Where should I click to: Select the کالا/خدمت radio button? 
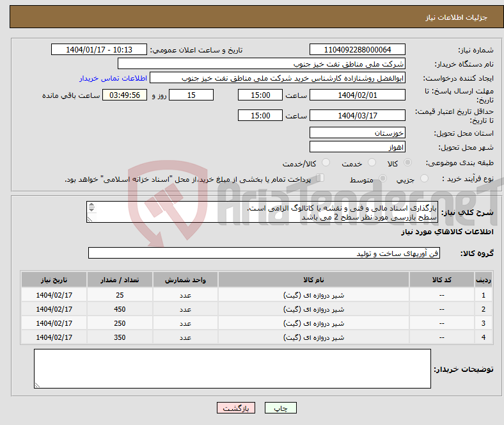326,163
